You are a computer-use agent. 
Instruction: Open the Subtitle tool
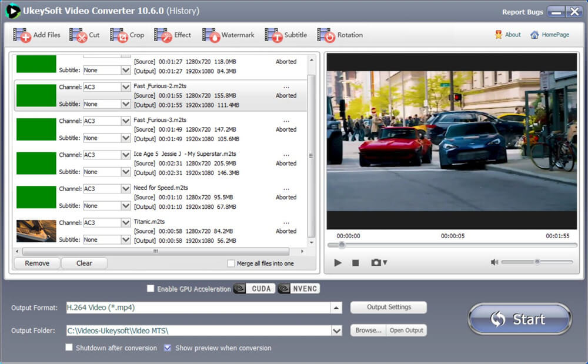tap(286, 35)
